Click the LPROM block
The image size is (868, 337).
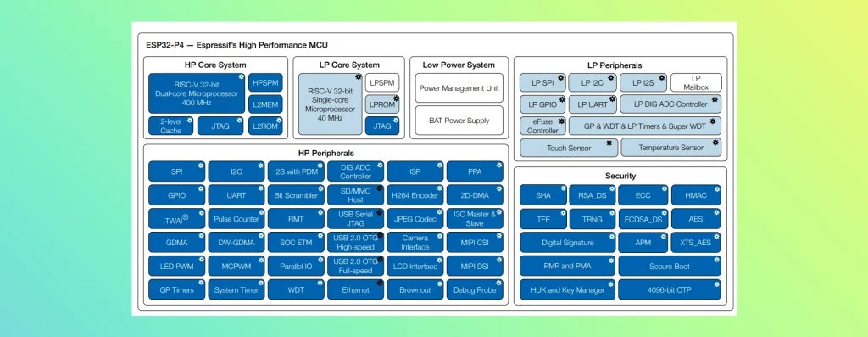382,104
